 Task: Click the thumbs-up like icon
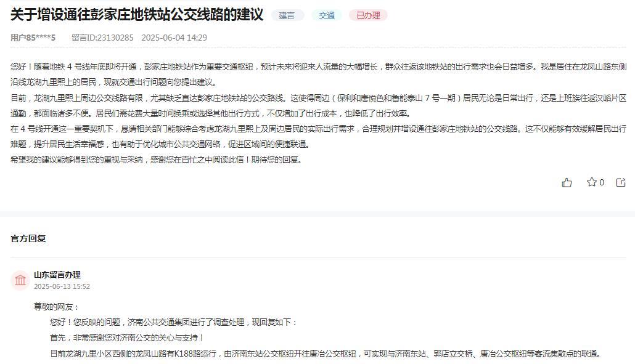pos(567,182)
